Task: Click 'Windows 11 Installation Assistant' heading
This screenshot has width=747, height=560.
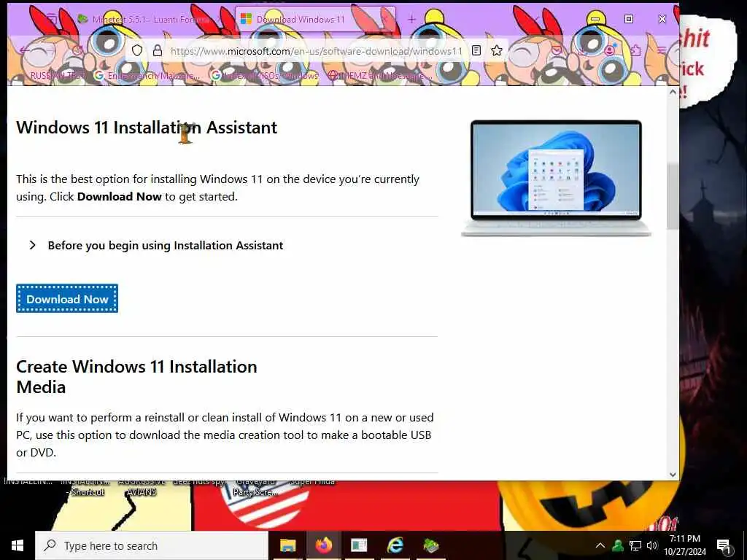Action: 146,128
